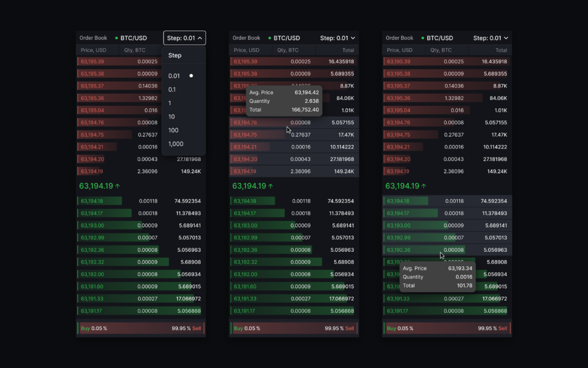Click ask price 63,195.39 in left order book
Image resolution: width=588 pixels, height=368 pixels.
click(92, 62)
